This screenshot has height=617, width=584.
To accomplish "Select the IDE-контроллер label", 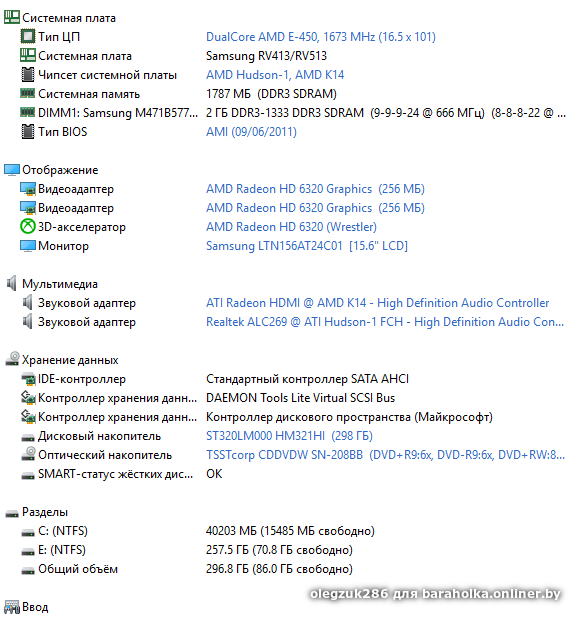I will pos(82,379).
